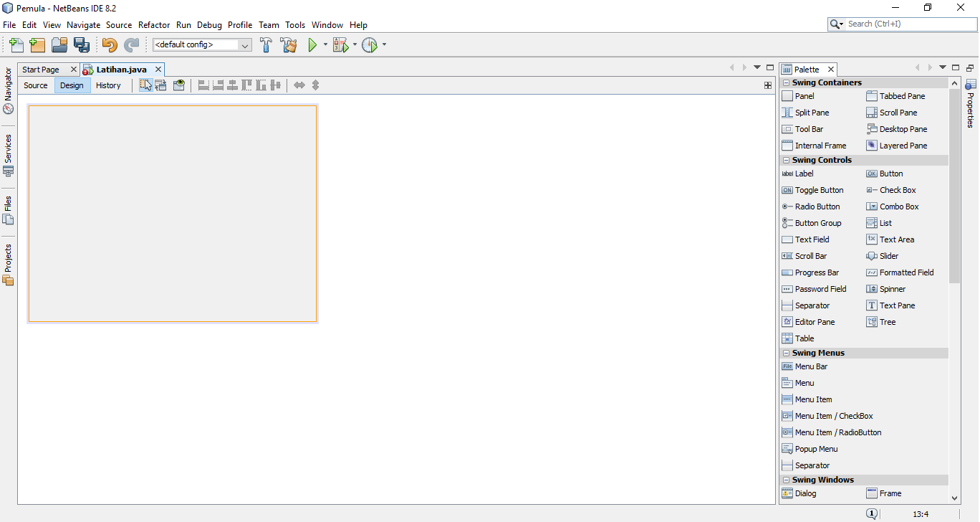Image resolution: width=980 pixels, height=522 pixels.
Task: Activate Selection Mode in the designer toolbar
Action: coord(146,85)
